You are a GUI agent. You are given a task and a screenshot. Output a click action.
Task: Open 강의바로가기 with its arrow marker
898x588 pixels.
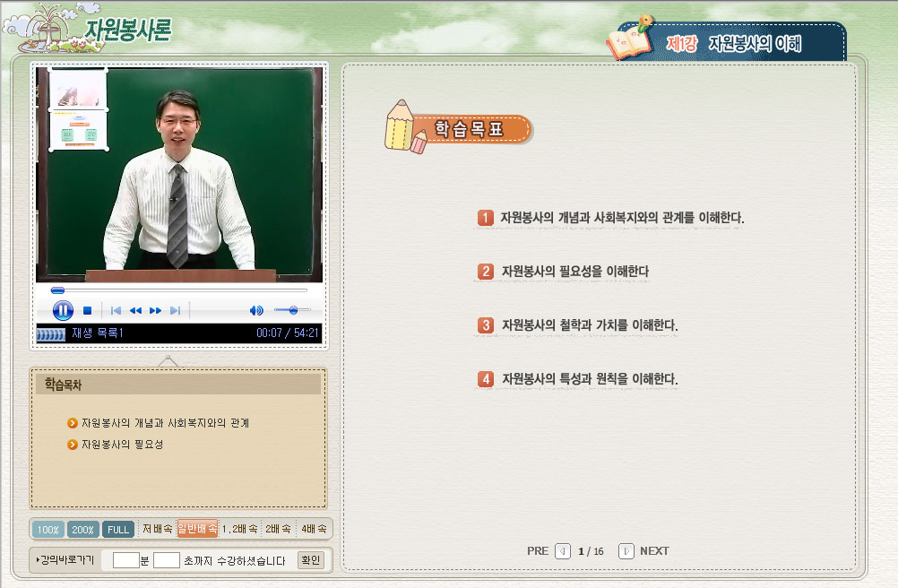(x=67, y=558)
